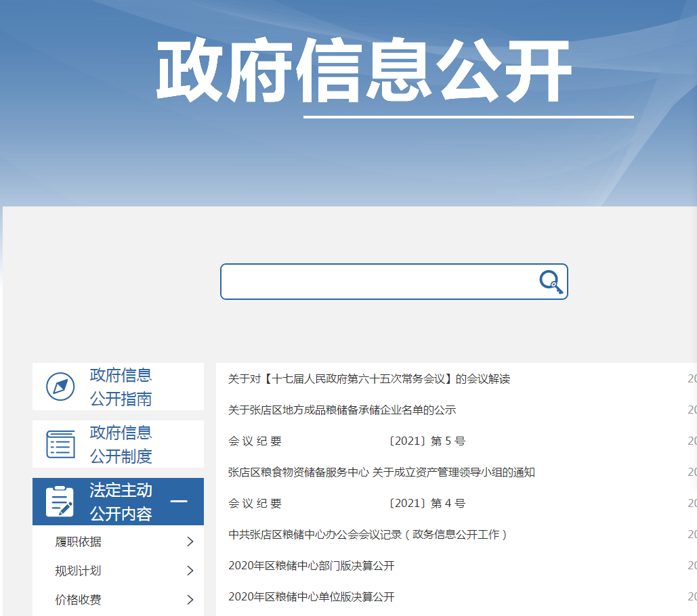Click the search magnifier icon
Screen dimensions: 697x616
point(551,282)
